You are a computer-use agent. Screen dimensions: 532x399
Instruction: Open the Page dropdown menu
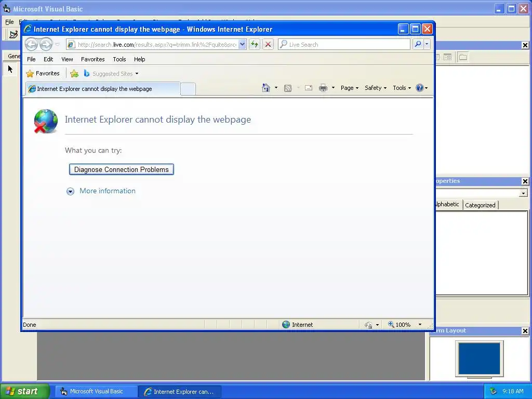(350, 88)
